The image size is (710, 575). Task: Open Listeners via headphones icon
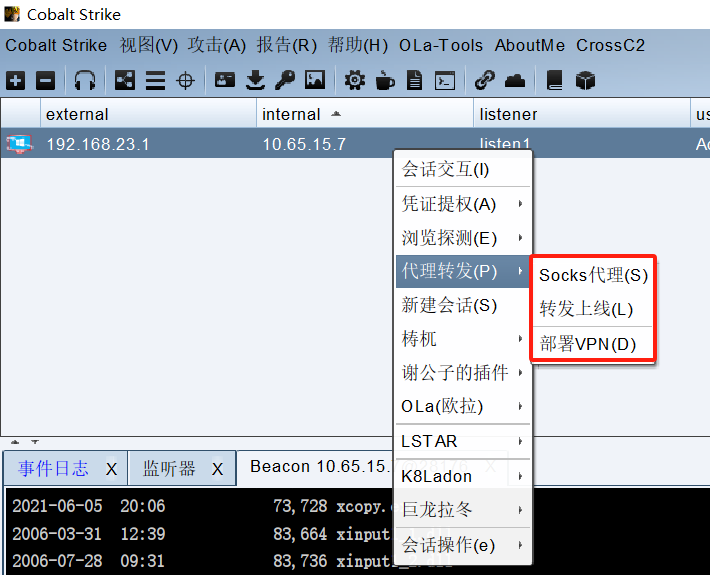[x=85, y=81]
